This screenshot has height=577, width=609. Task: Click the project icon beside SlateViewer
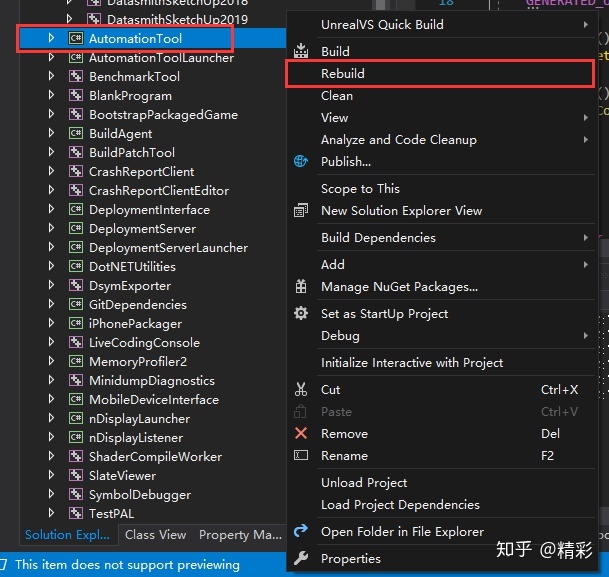click(x=76, y=475)
